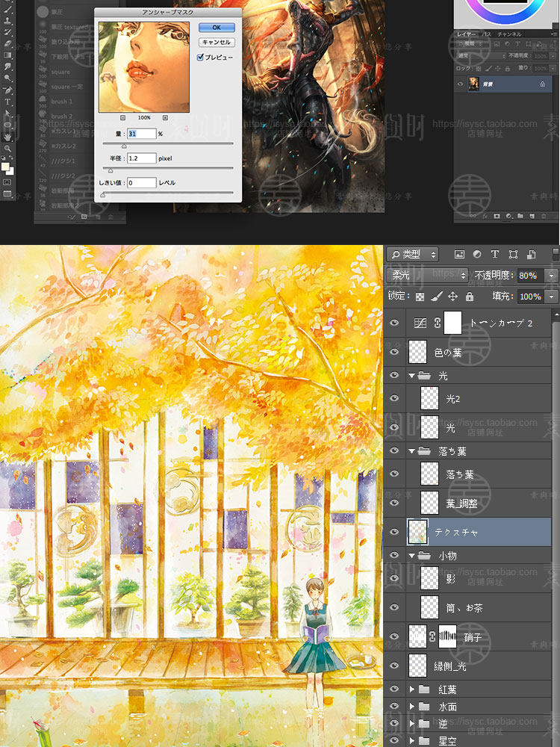Lock image pixels brush icon beside 锁定
The height and width of the screenshot is (747, 560).
[436, 297]
